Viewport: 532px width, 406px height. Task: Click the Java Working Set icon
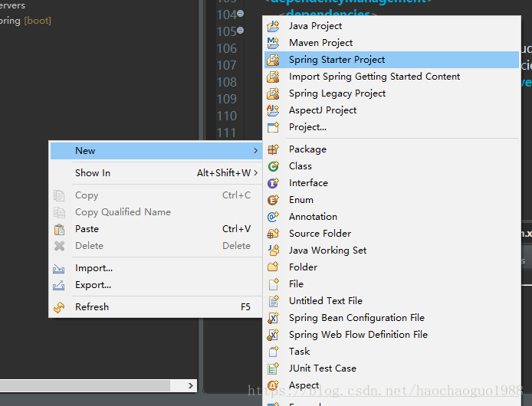(273, 250)
